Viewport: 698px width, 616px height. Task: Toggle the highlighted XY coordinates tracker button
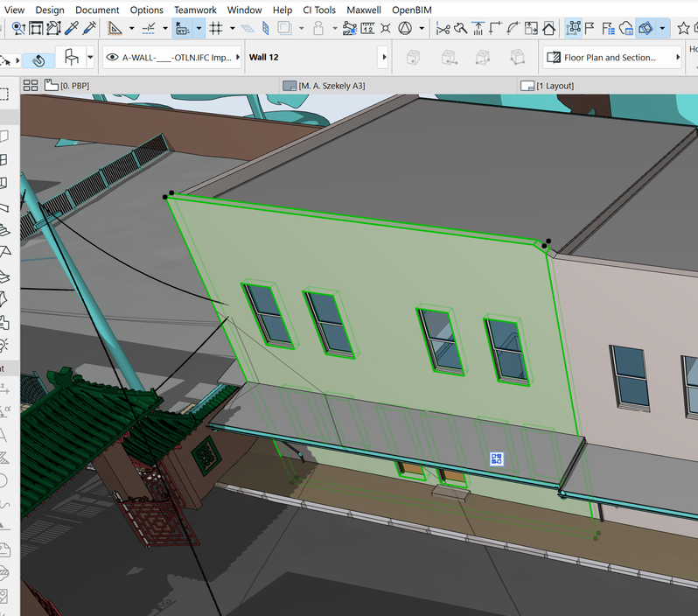click(182, 29)
